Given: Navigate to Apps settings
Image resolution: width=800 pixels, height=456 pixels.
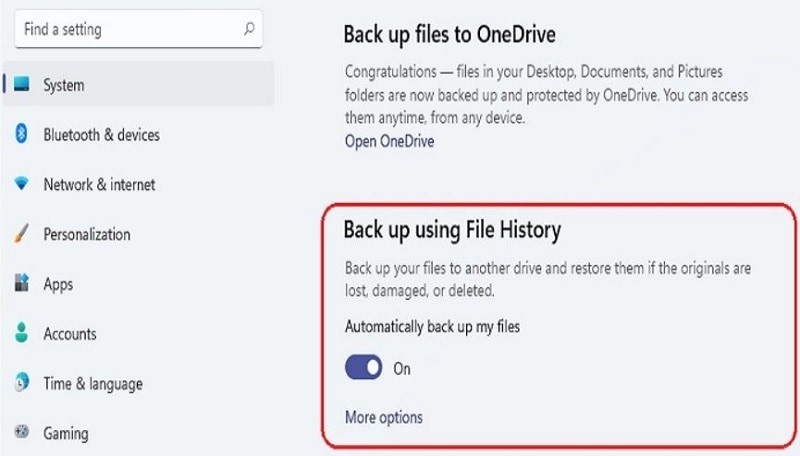Looking at the screenshot, I should point(58,284).
